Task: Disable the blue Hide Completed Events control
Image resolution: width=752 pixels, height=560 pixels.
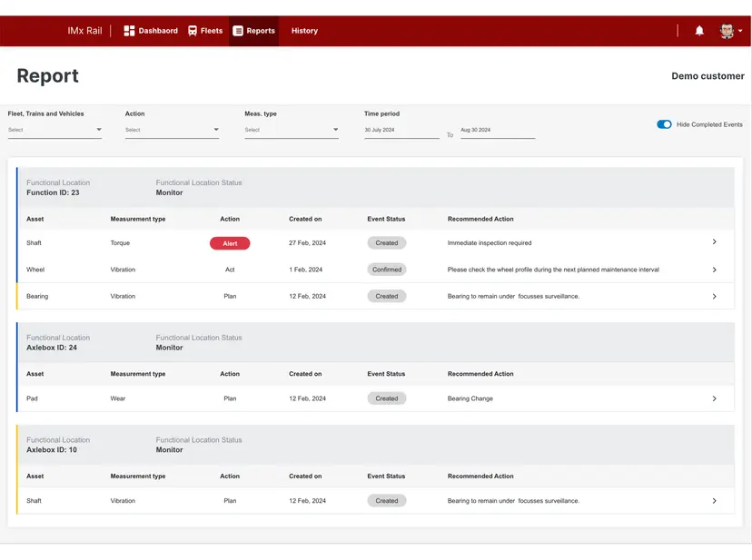Action: coord(664,125)
